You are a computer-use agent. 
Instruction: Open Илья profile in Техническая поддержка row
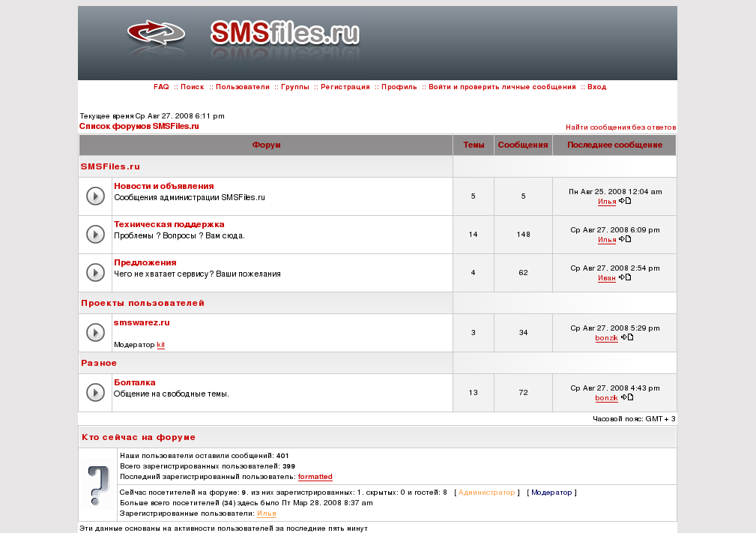(607, 240)
